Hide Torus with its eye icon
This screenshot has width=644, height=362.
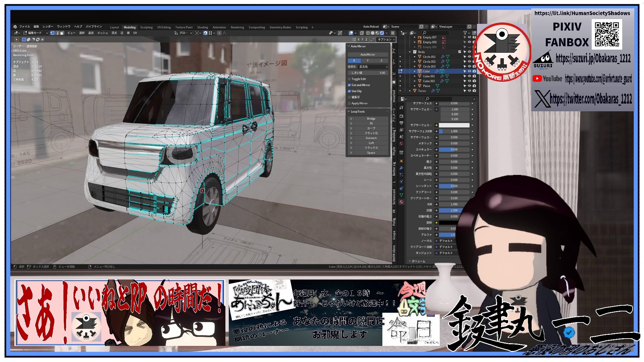(x=469, y=91)
